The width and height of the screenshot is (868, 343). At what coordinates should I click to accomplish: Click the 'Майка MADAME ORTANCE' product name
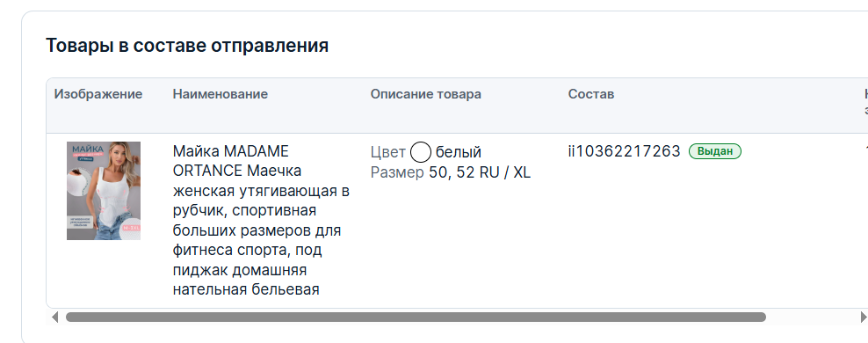coord(231,161)
